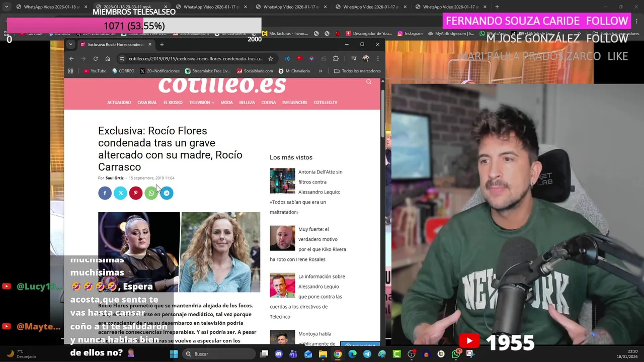Bookmark this page with the star icon

click(270, 59)
